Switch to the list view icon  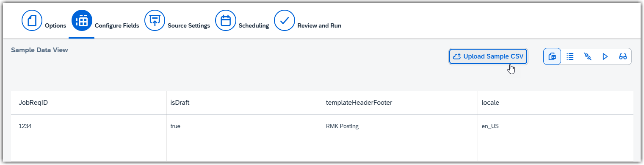point(570,56)
